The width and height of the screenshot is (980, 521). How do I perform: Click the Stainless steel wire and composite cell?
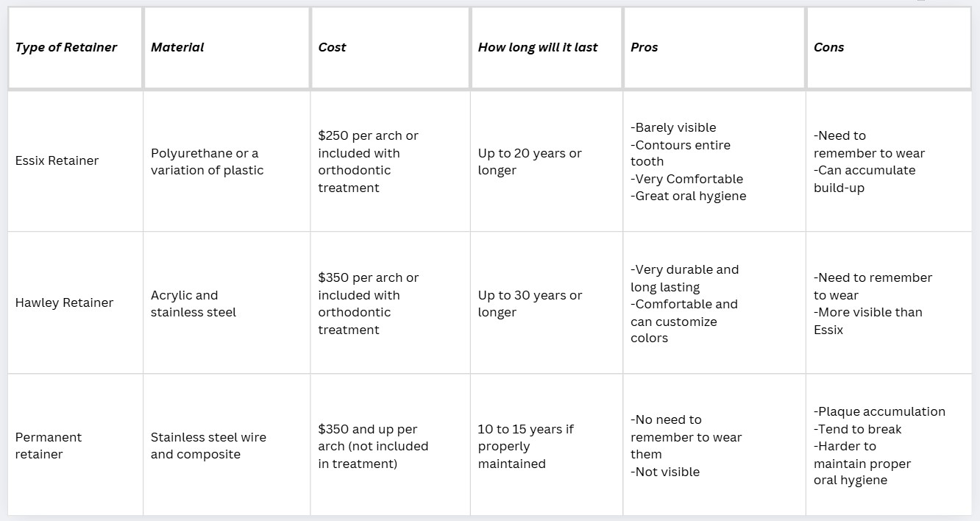pos(227,445)
